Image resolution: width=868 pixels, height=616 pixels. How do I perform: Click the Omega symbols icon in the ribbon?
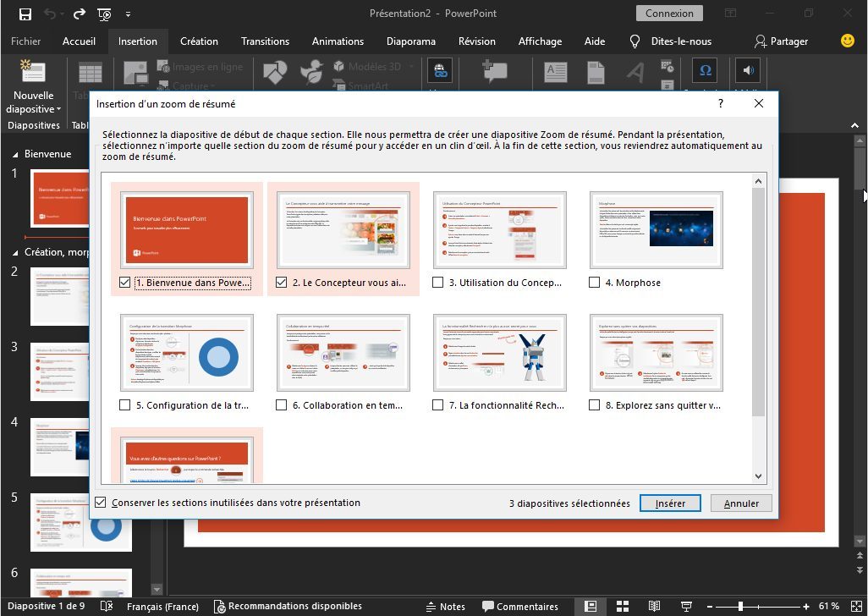(706, 70)
